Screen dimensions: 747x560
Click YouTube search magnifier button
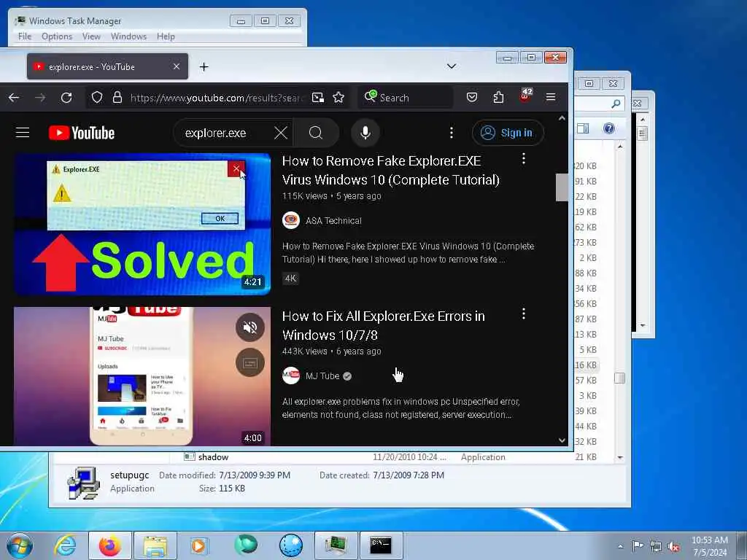point(316,133)
